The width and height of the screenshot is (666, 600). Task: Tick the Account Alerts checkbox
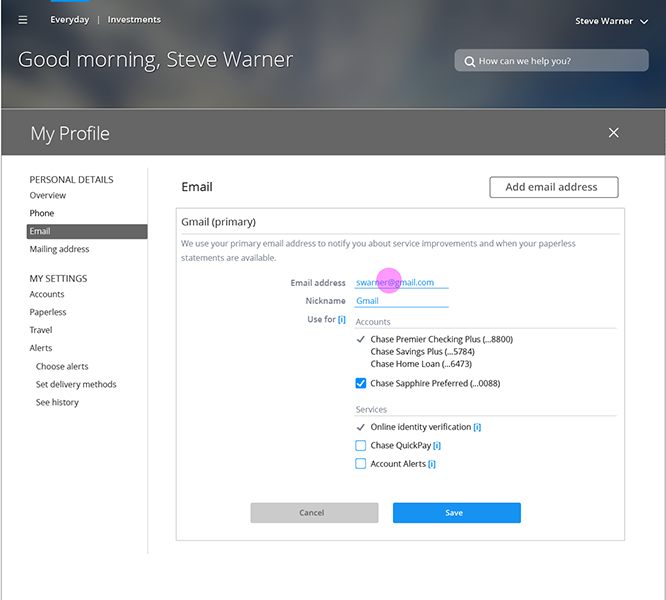click(361, 463)
